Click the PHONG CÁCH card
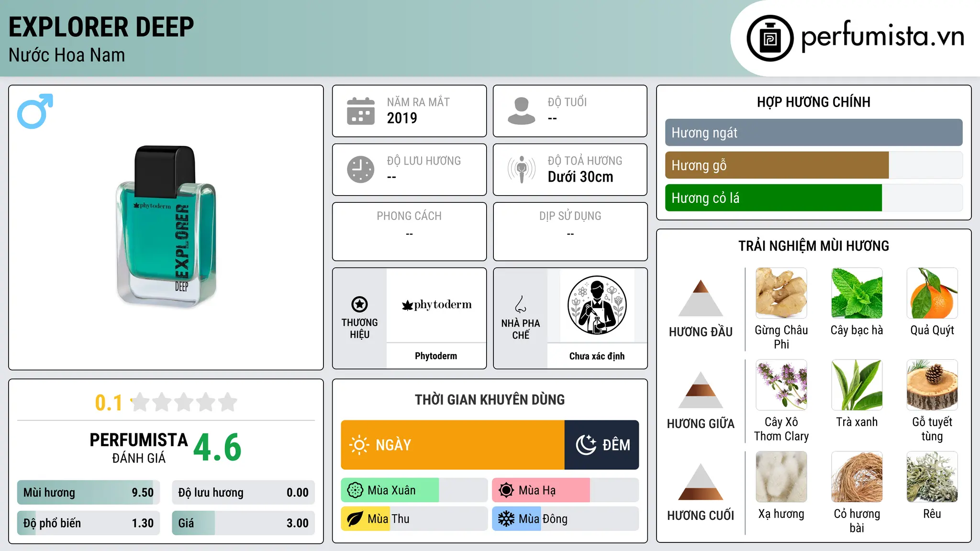980x551 pixels. tap(409, 231)
